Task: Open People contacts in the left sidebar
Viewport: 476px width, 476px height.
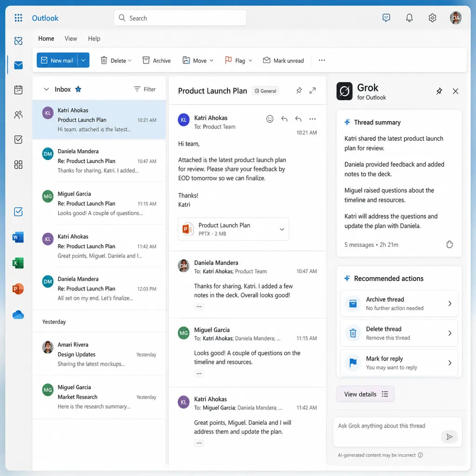Action: pyautogui.click(x=18, y=115)
